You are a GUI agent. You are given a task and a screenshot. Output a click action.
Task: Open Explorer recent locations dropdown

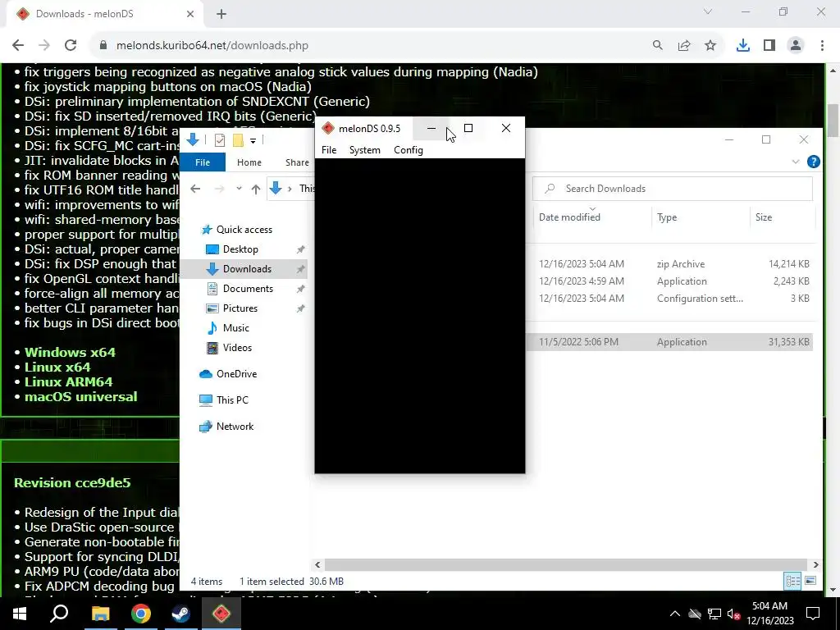point(239,189)
